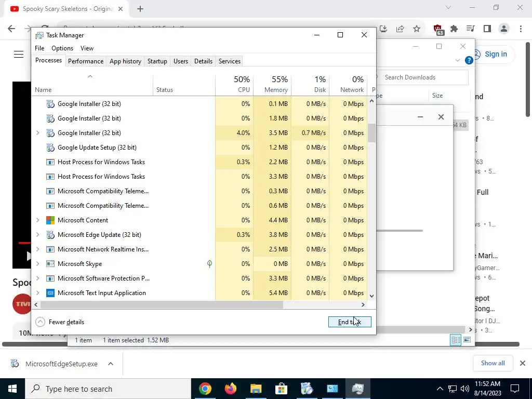Switch to the Details tab
Screen dimensions: 532x399
(x=203, y=61)
